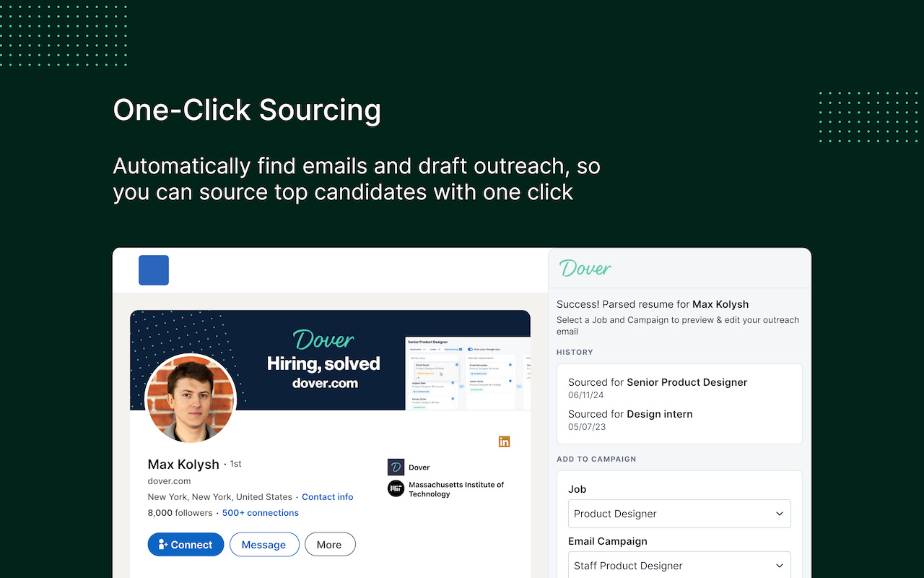Image resolution: width=924 pixels, height=578 pixels.
Task: Click the chevron on the Staff Product Designer selector
Action: pyautogui.click(x=779, y=566)
